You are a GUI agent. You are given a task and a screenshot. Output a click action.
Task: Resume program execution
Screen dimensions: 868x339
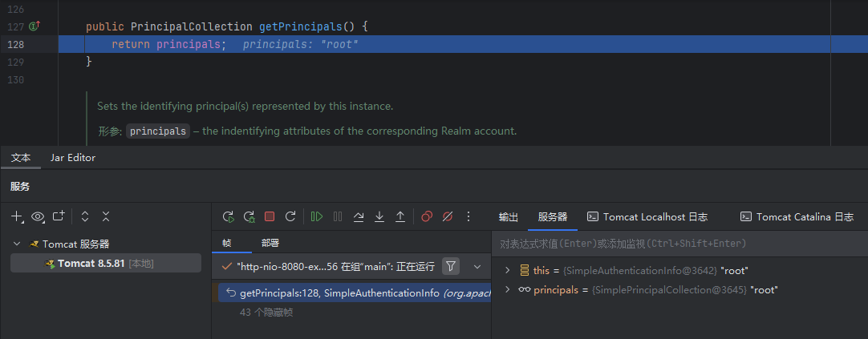[x=317, y=216]
